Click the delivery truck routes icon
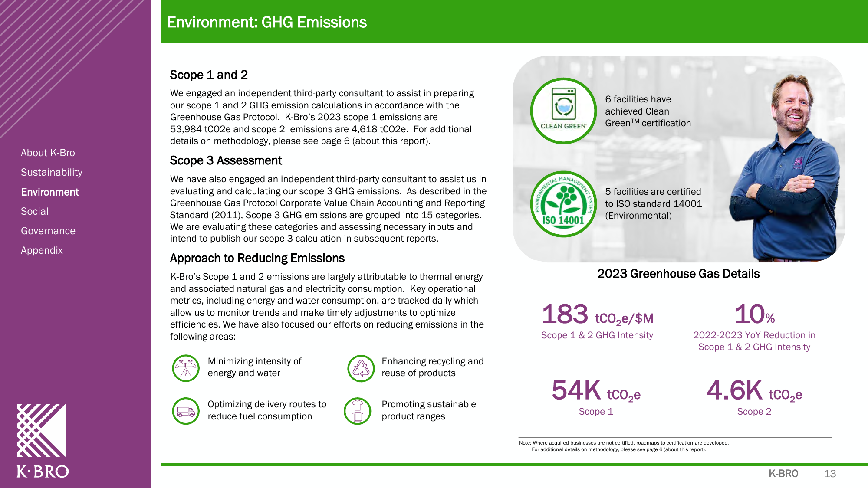The width and height of the screenshot is (868, 488). (x=186, y=411)
